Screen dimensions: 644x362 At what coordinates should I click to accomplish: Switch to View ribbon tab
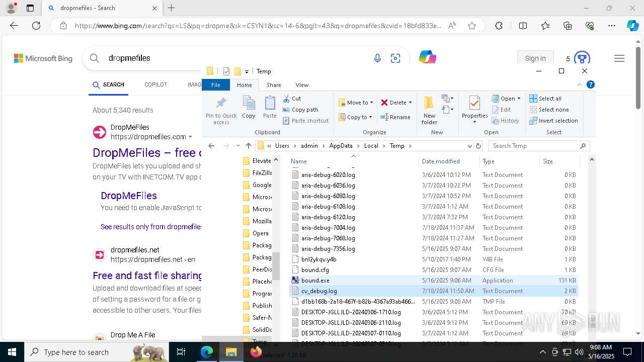tap(302, 85)
